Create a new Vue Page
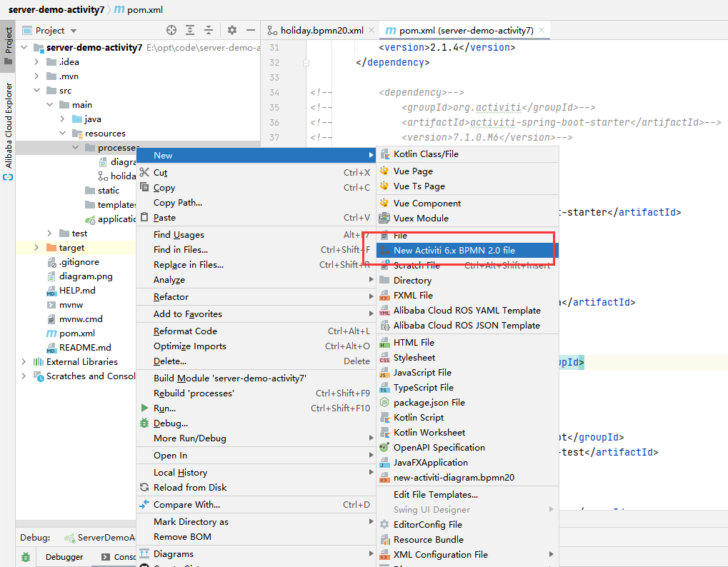The height and width of the screenshot is (567, 728). (x=467, y=171)
